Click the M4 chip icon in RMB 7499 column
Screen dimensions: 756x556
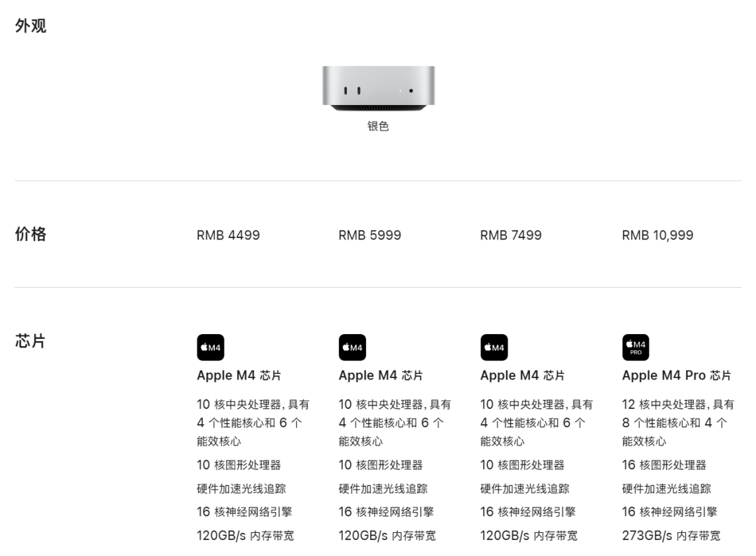493,347
